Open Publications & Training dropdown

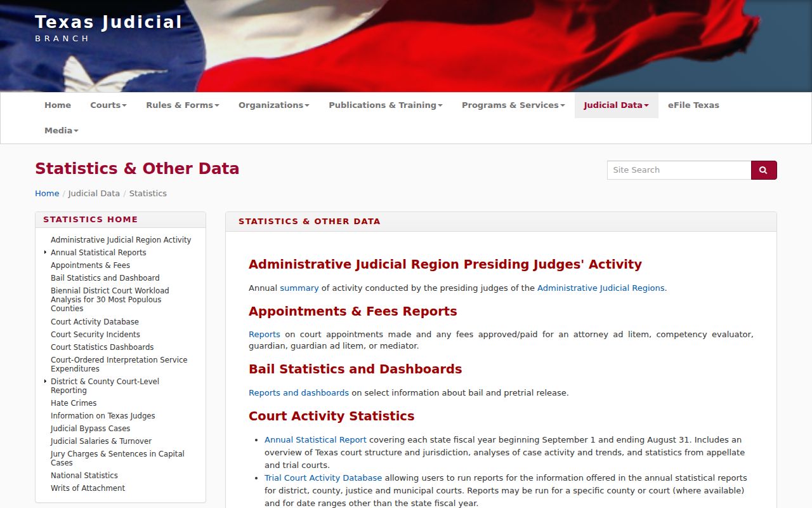(x=386, y=105)
